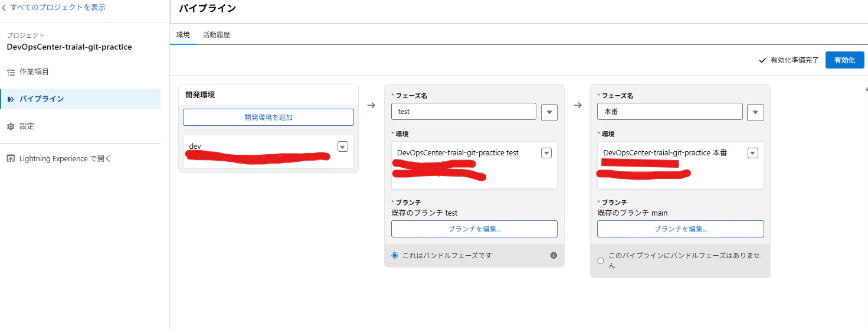Open dropdown beside 本番 phase name field
Viewport: 868px width, 329px height.
755,112
